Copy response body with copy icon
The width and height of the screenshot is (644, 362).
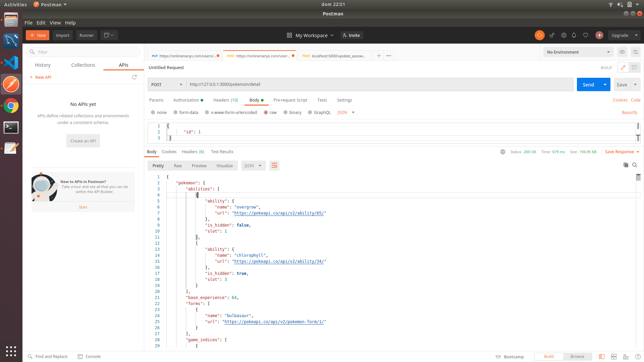[626, 165]
